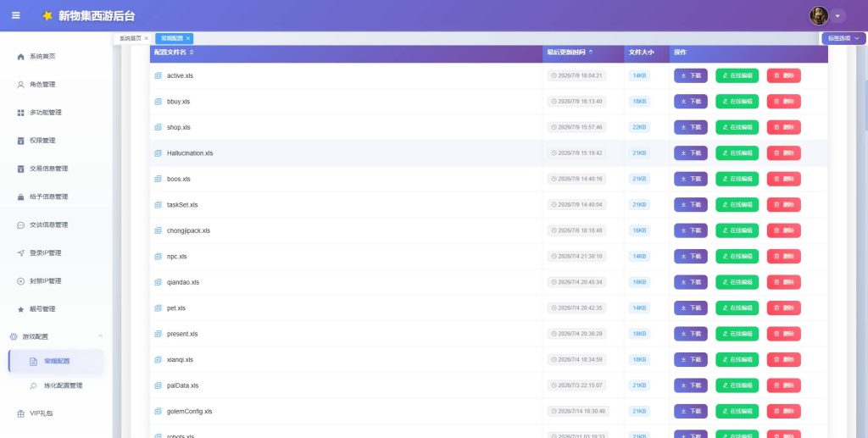Screen dimensions: 868x438
Task: Click 在线编辑 for Hallucination.xls
Action: [737, 153]
